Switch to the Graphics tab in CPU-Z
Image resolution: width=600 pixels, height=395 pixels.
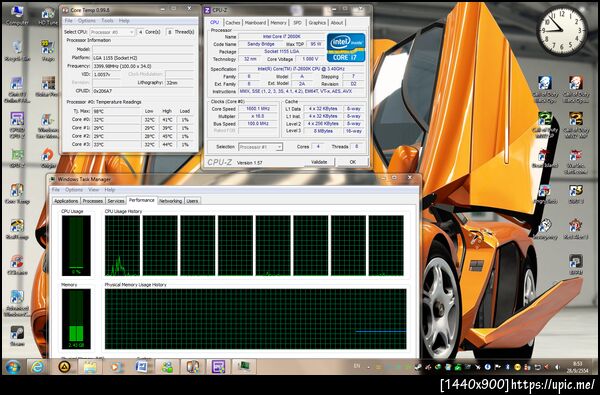317,23
